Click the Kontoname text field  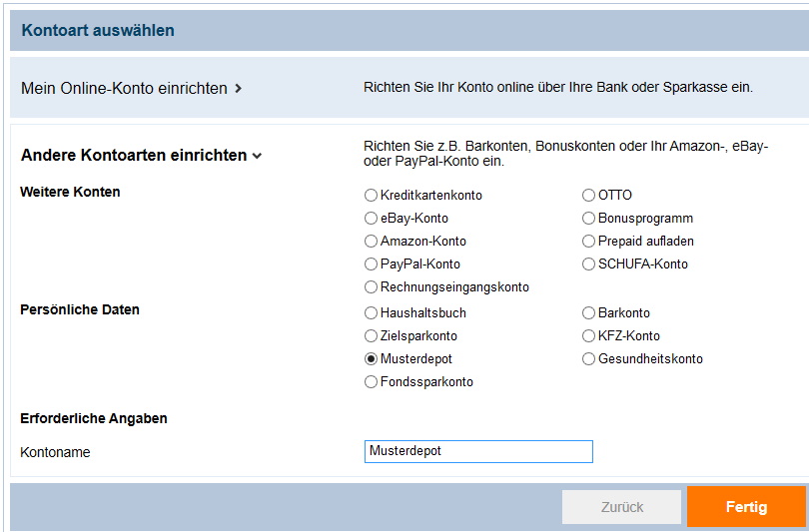478,451
